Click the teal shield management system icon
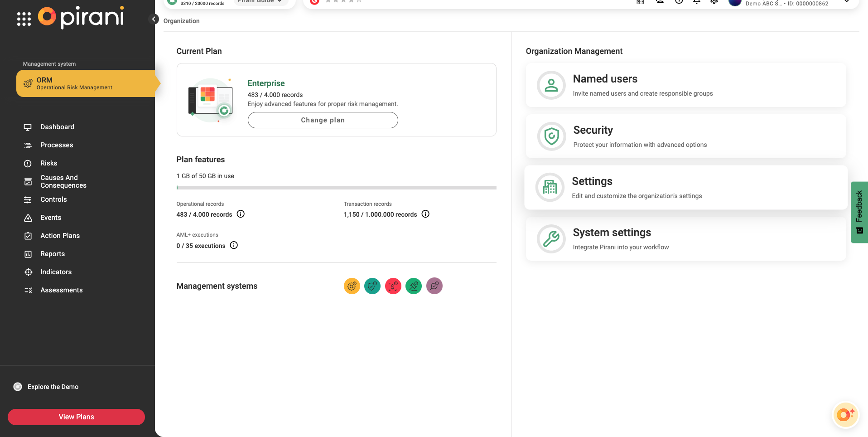Viewport: 868px width, 437px height. [372, 286]
